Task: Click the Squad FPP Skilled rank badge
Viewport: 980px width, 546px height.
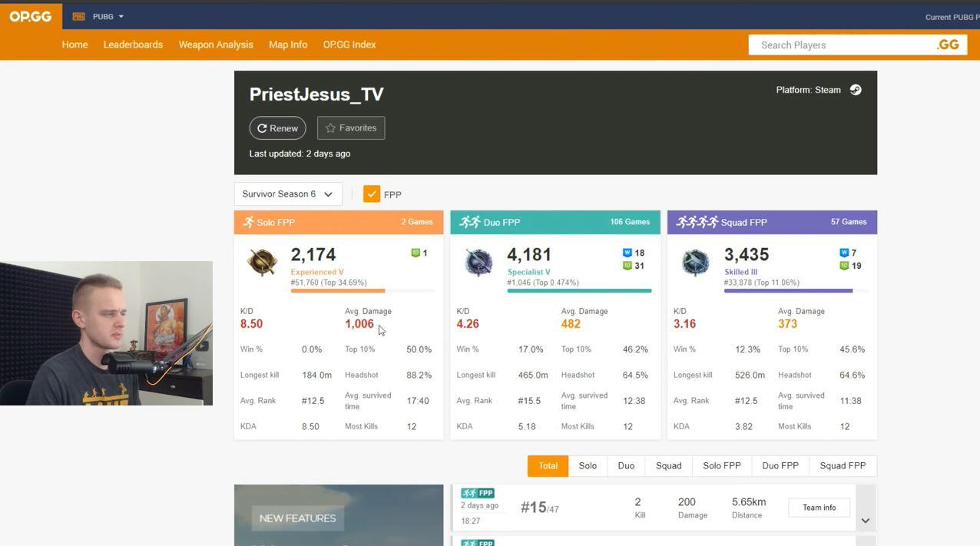Action: point(695,262)
